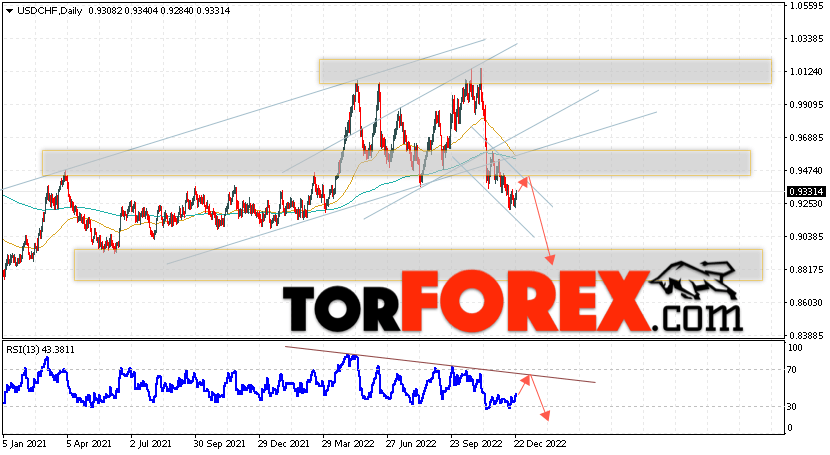The height and width of the screenshot is (455, 830).
Task: Click price scale value 0.83885
Action: pos(806,335)
